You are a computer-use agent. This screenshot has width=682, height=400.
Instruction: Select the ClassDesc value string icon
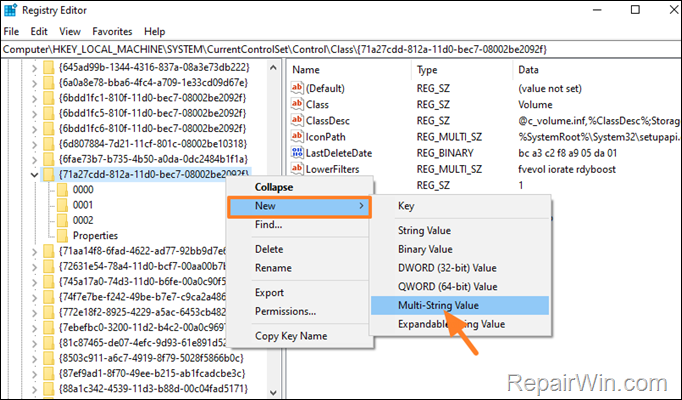297,120
